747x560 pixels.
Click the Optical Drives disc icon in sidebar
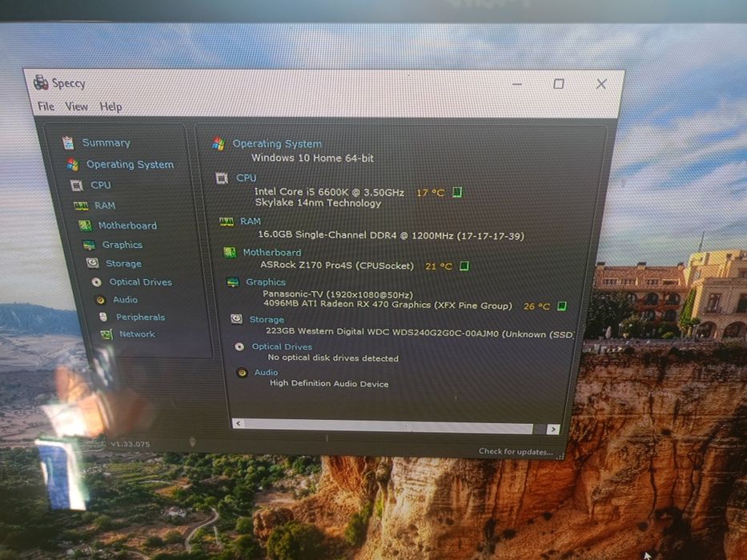pos(96,282)
